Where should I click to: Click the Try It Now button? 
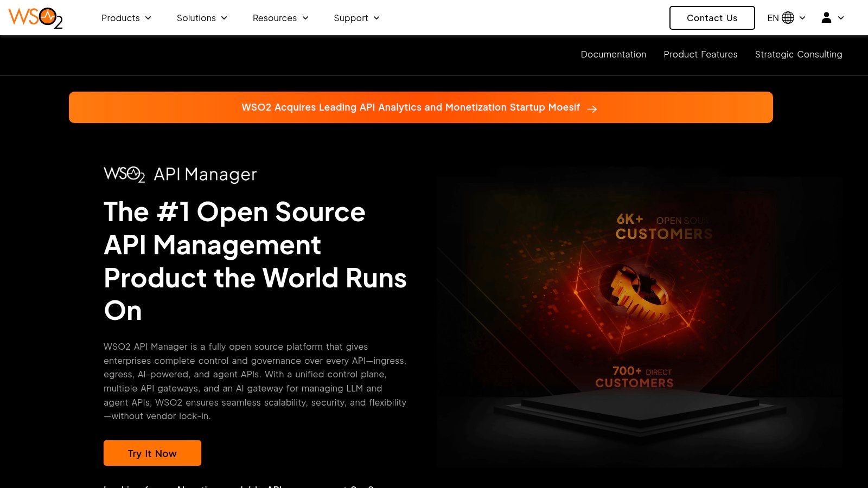tap(152, 453)
